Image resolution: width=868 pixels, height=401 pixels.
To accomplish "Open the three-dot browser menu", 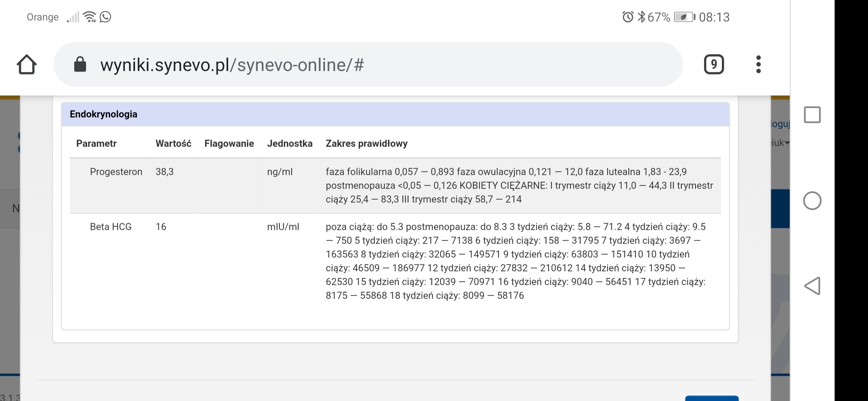I will pyautogui.click(x=758, y=65).
